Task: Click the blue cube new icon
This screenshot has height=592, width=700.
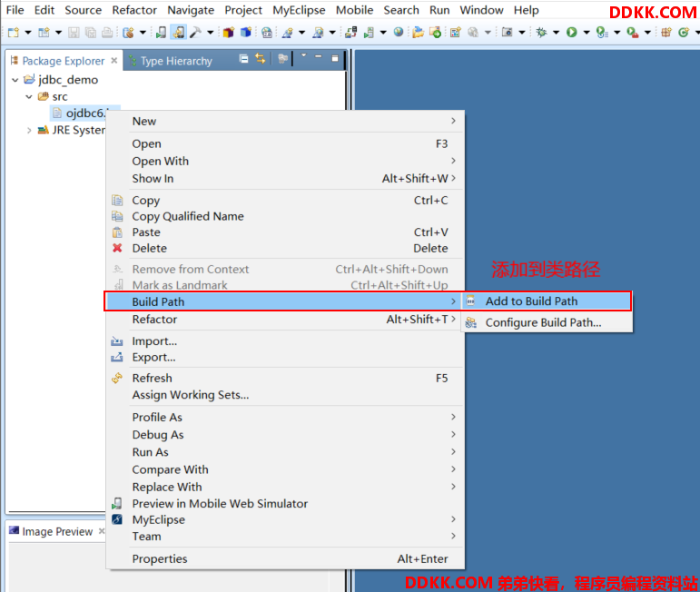Action: click(246, 32)
